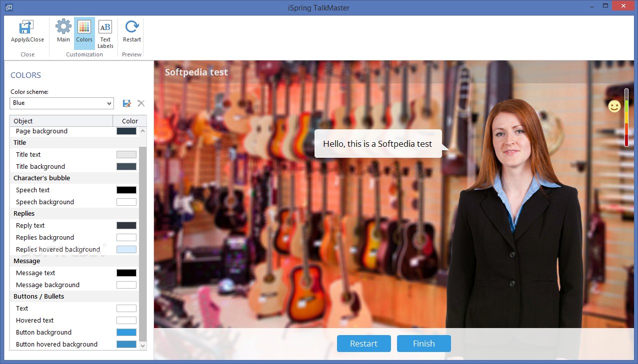Edit the Button hovered background swatch

pyautogui.click(x=126, y=345)
